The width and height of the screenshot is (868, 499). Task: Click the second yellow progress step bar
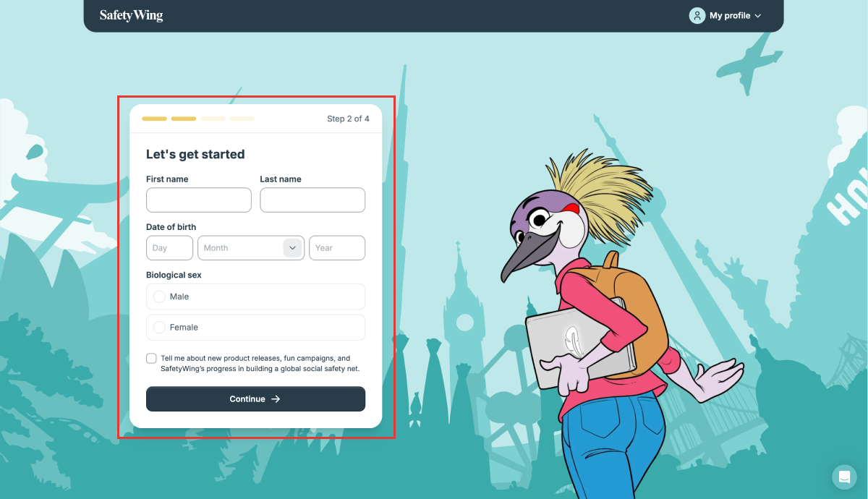tap(184, 119)
